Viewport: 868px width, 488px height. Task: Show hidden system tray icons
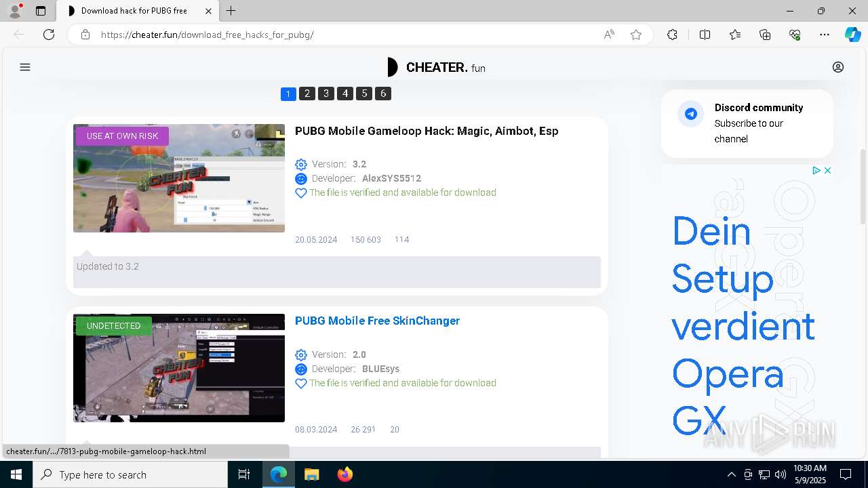[x=731, y=474]
